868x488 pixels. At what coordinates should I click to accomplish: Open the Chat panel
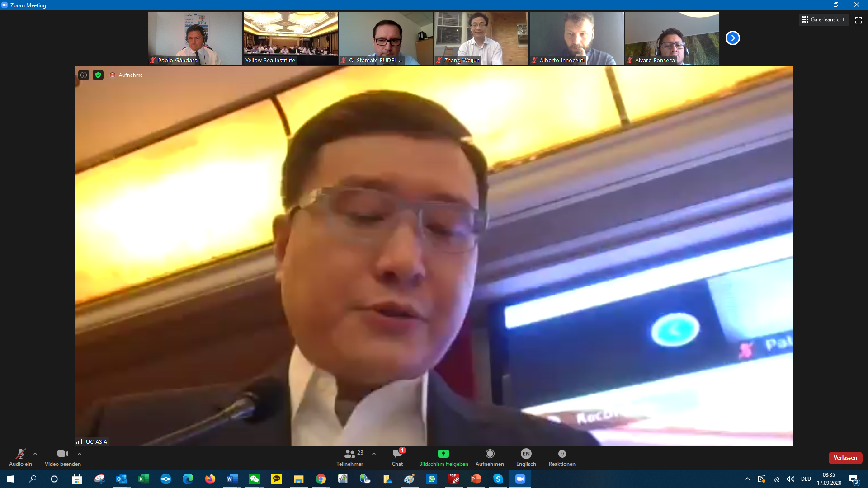click(397, 457)
